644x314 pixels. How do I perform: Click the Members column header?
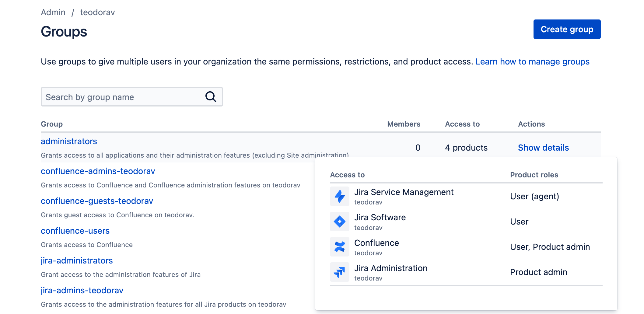click(404, 124)
